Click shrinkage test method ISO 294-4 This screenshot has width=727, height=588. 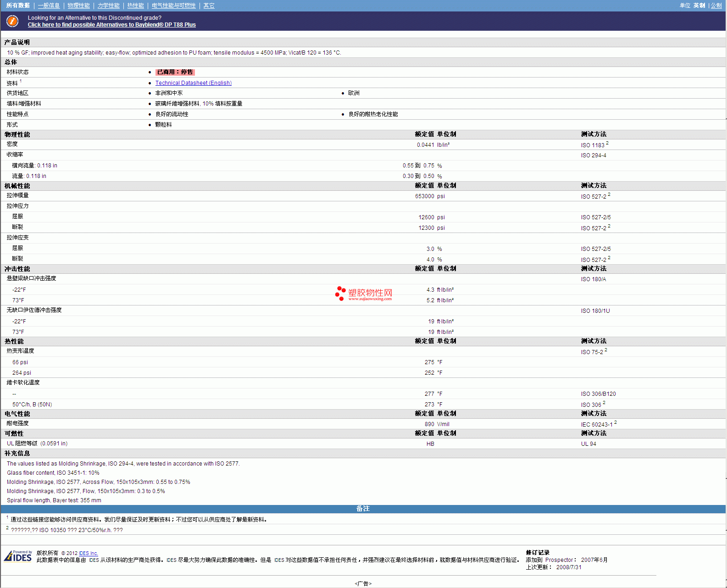[593, 155]
